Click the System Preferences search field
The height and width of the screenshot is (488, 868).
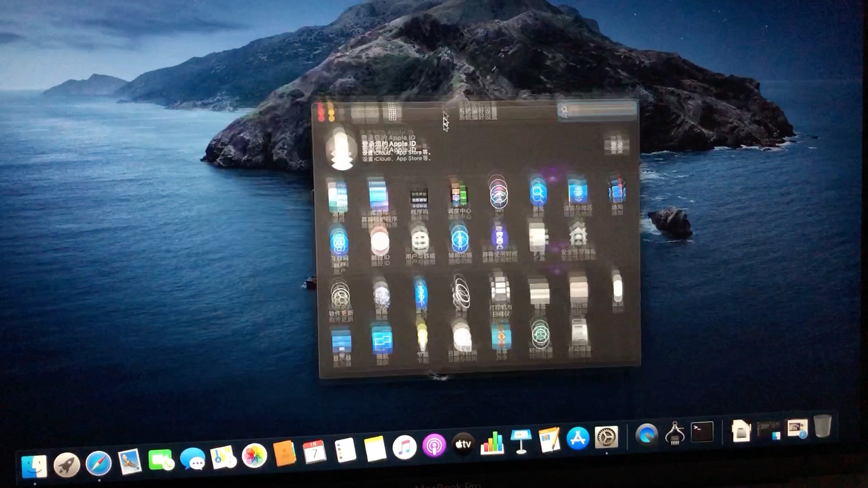(x=597, y=111)
